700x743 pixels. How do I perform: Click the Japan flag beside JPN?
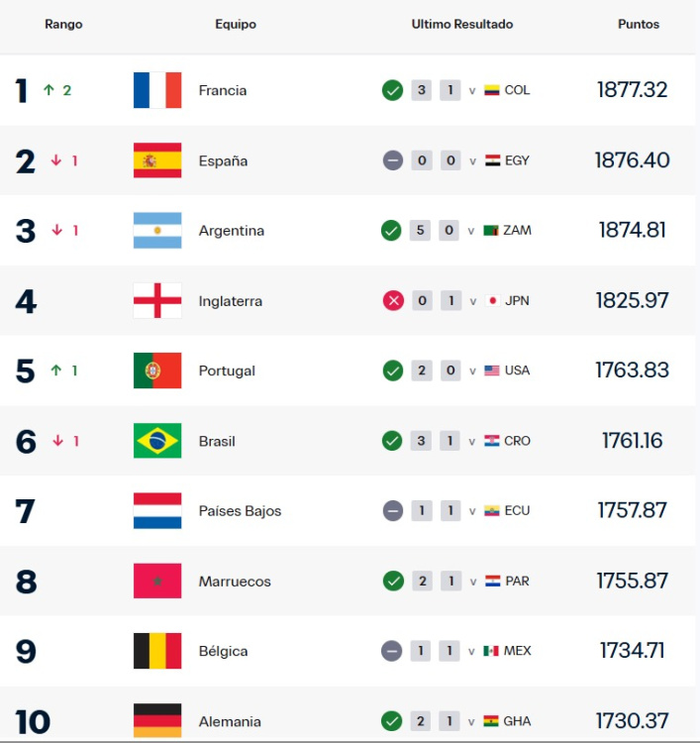pyautogui.click(x=492, y=301)
